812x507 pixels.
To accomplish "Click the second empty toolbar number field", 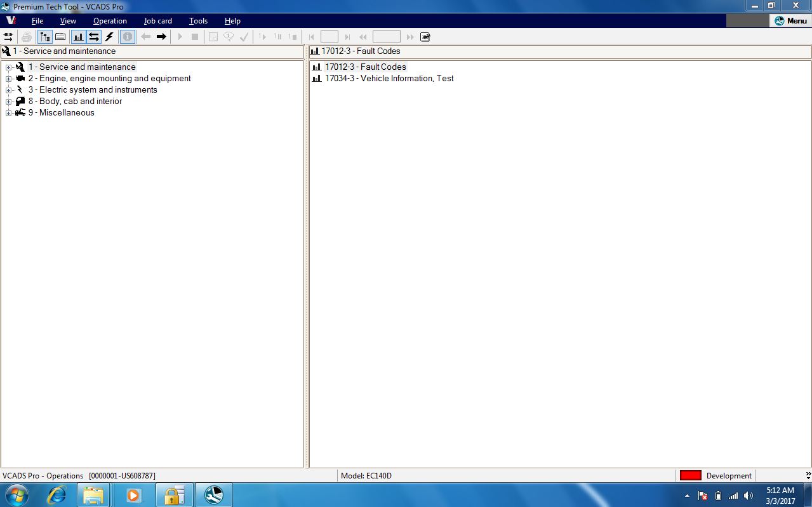I will [x=387, y=37].
